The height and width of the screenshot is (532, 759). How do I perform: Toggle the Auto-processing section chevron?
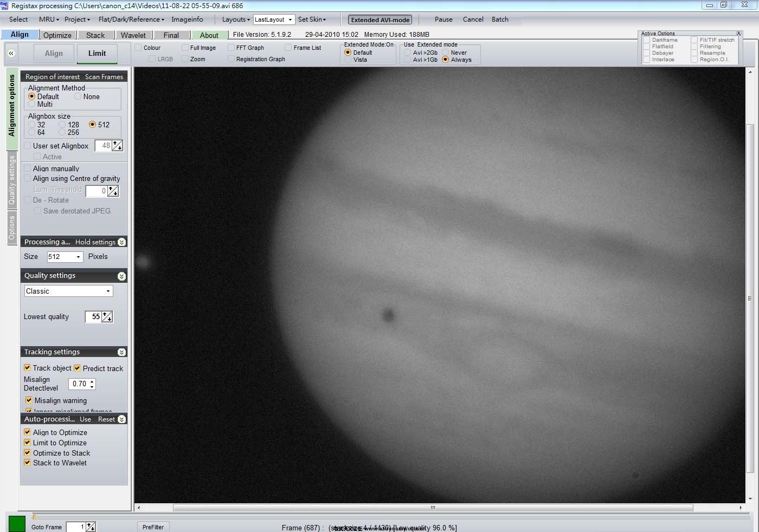tap(121, 419)
